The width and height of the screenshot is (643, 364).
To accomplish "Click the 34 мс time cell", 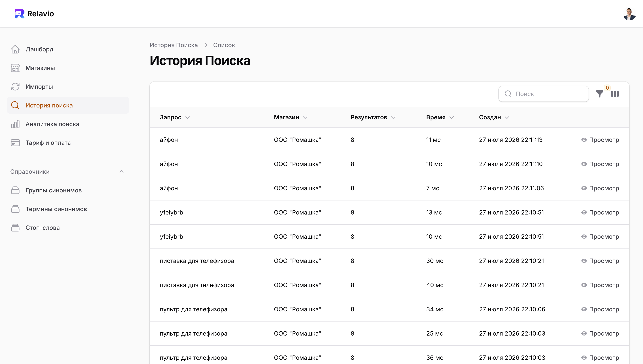I will coord(435,309).
